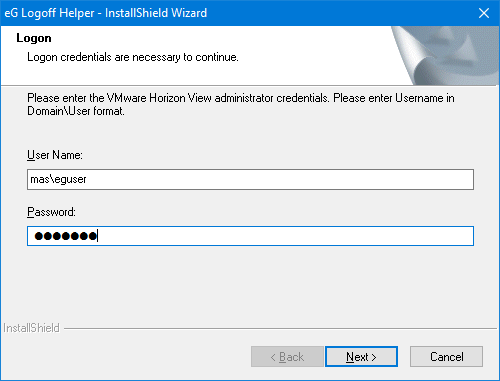This screenshot has height=381, width=500.
Task: Focus the User Name input field
Action: (x=250, y=179)
